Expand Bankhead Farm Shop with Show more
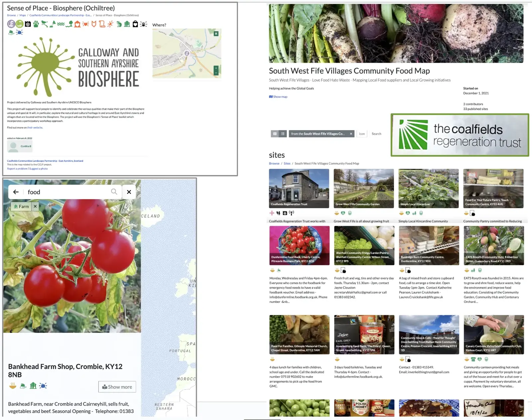Viewport: 532px width, 420px height. [117, 387]
